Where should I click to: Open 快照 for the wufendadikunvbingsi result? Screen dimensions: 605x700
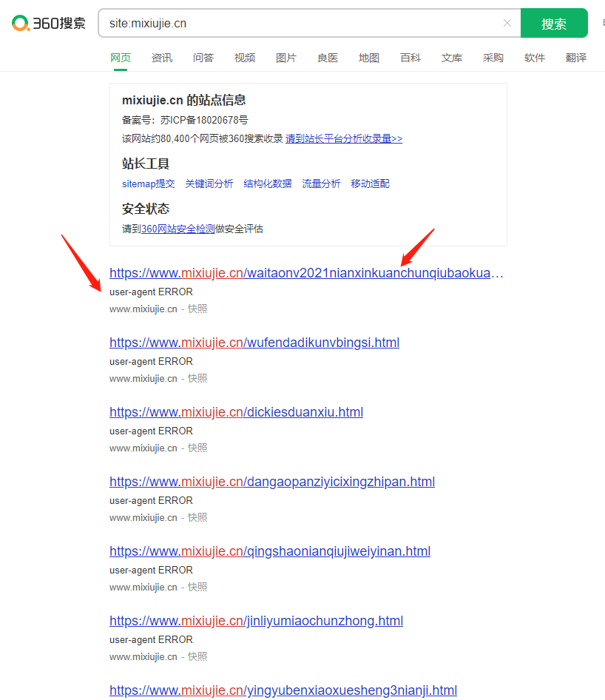click(x=197, y=379)
